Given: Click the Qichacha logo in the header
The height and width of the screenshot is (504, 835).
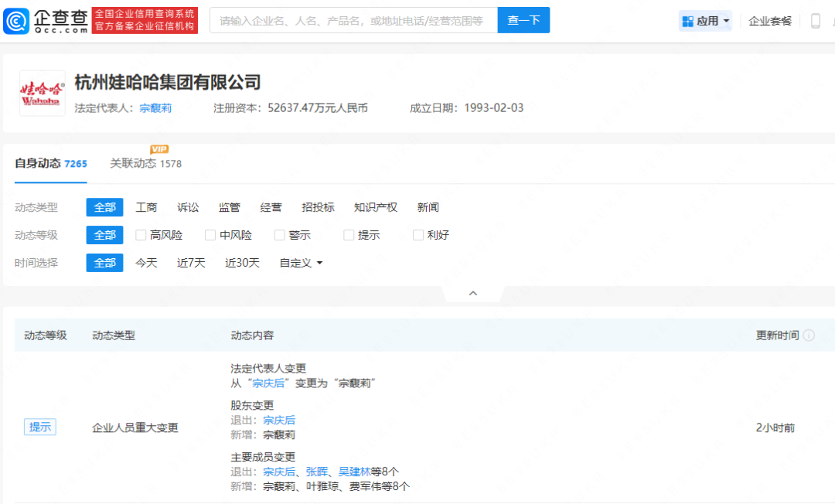Looking at the screenshot, I should pos(46,19).
